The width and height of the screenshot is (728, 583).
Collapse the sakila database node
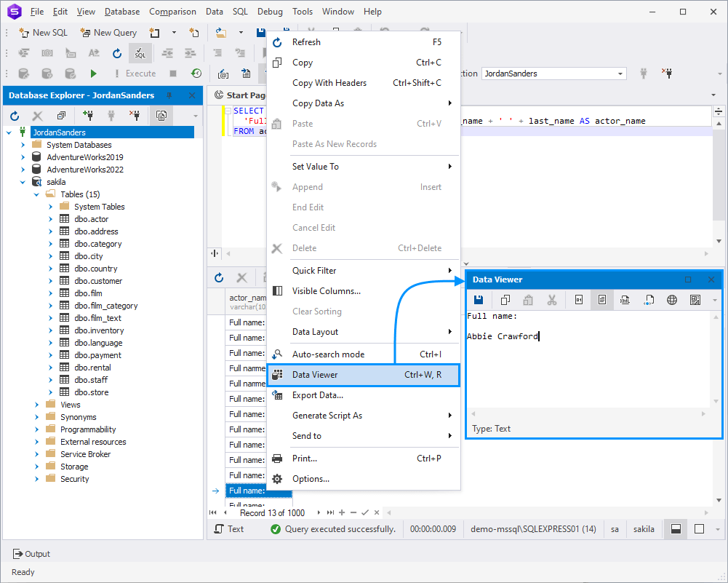tap(23, 181)
